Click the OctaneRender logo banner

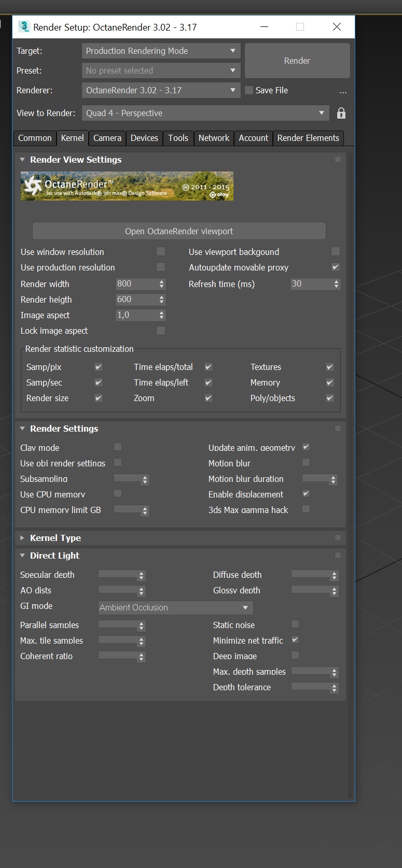pos(127,186)
